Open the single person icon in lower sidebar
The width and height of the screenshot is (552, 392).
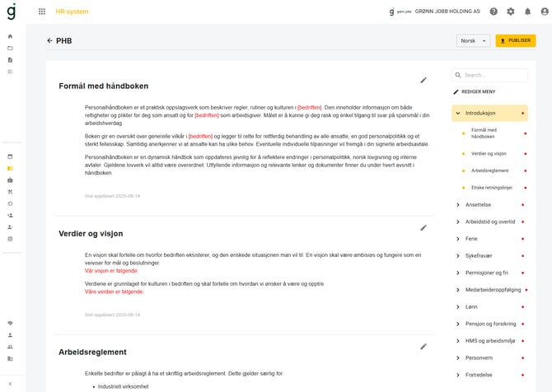(x=10, y=335)
